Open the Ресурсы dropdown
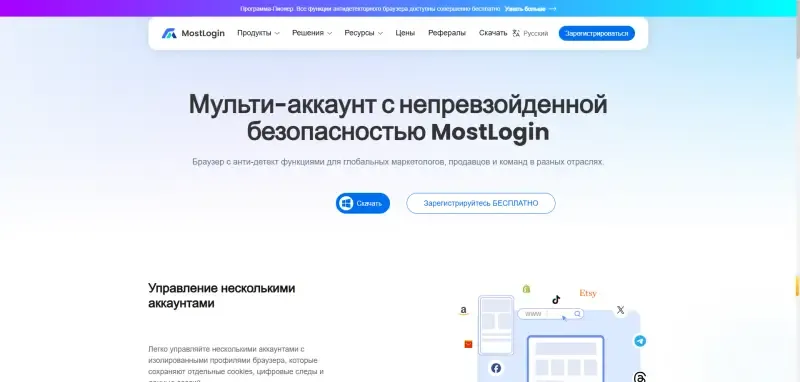 click(x=363, y=33)
